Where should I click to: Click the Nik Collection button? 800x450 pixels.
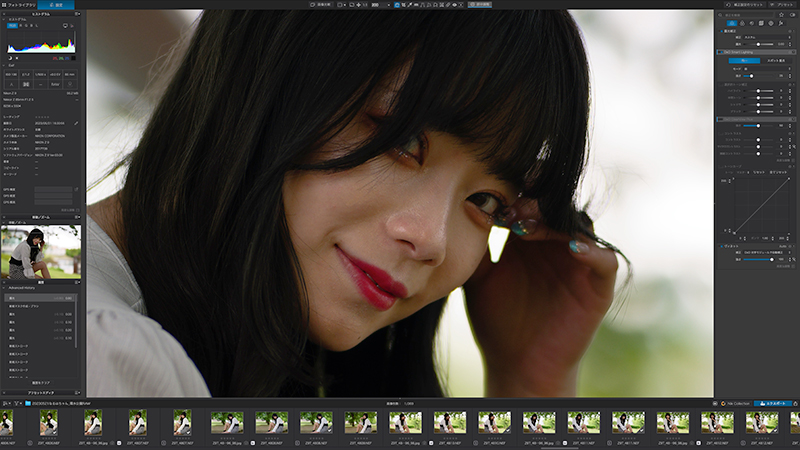[735, 404]
